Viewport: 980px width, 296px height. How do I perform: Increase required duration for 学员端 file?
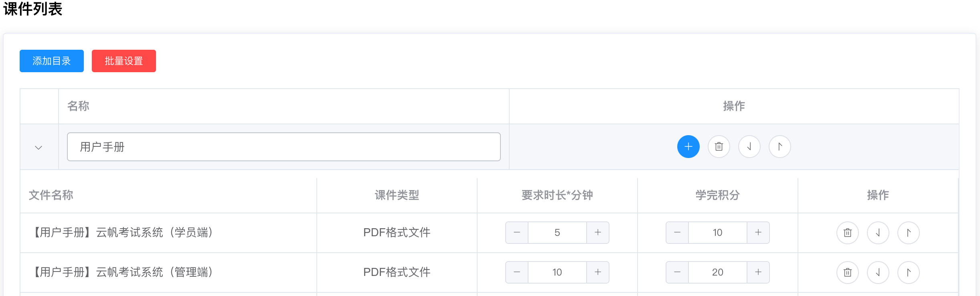pos(598,233)
